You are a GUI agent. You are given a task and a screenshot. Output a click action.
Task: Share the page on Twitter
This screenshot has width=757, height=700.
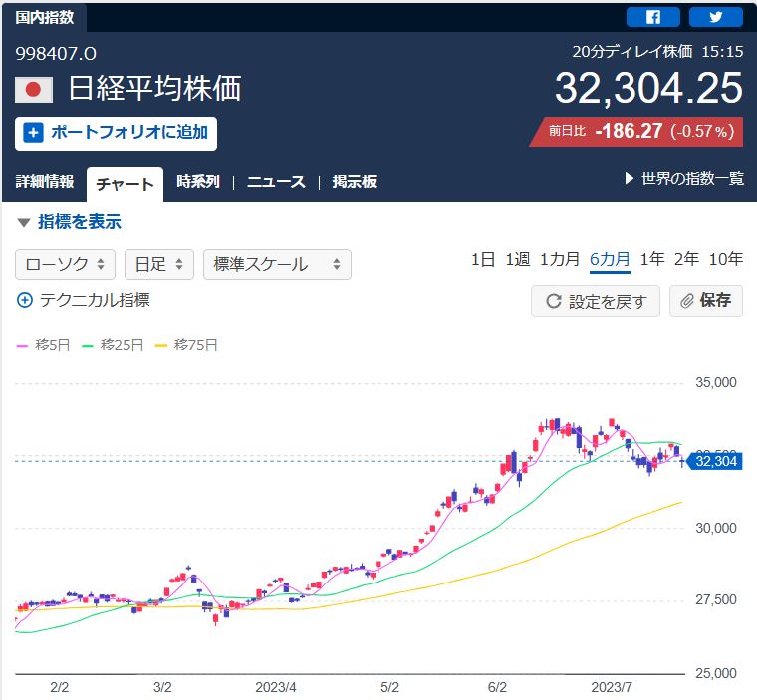point(715,17)
